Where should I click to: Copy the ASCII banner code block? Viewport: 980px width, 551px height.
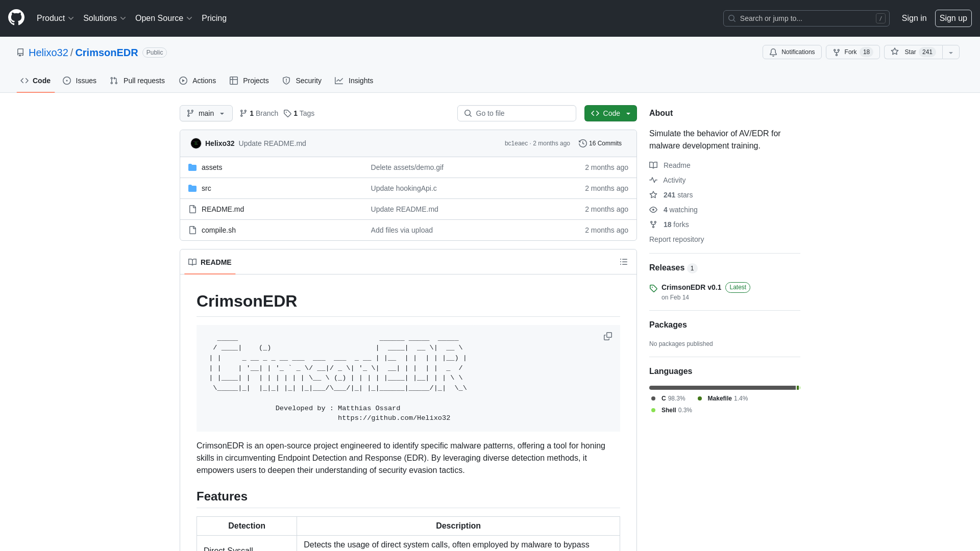click(607, 336)
